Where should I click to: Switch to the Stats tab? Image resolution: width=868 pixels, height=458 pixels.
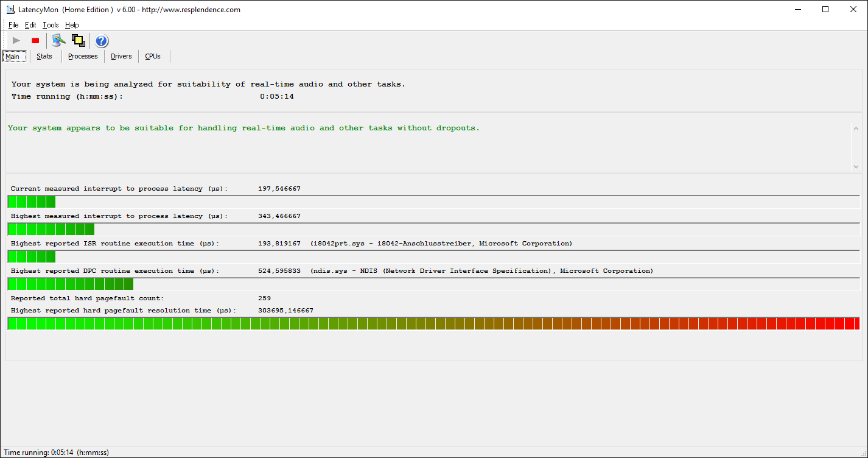coord(44,56)
